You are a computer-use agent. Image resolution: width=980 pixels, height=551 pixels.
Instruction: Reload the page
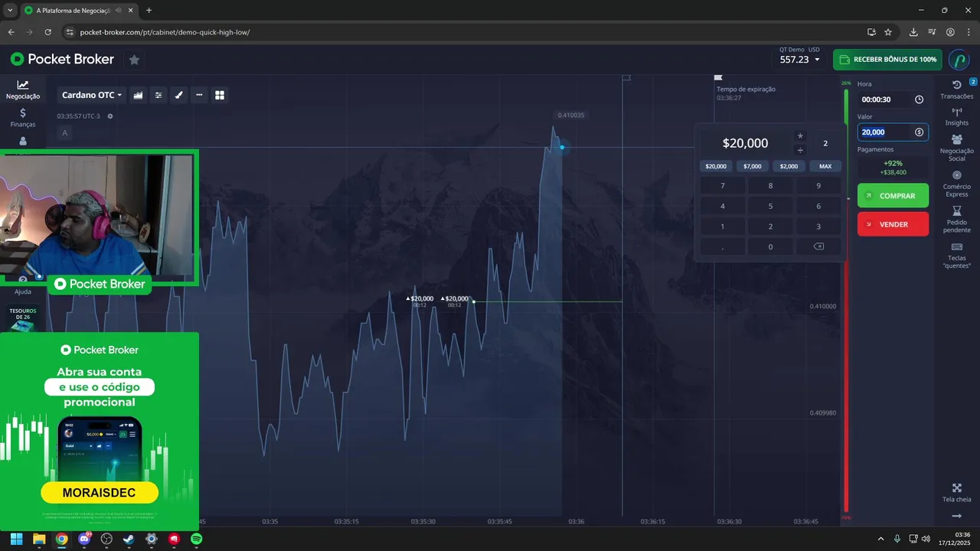click(x=48, y=32)
